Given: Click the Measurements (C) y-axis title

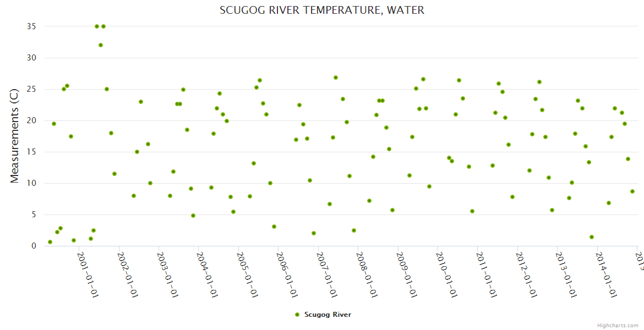Looking at the screenshot, I should 15,136.
